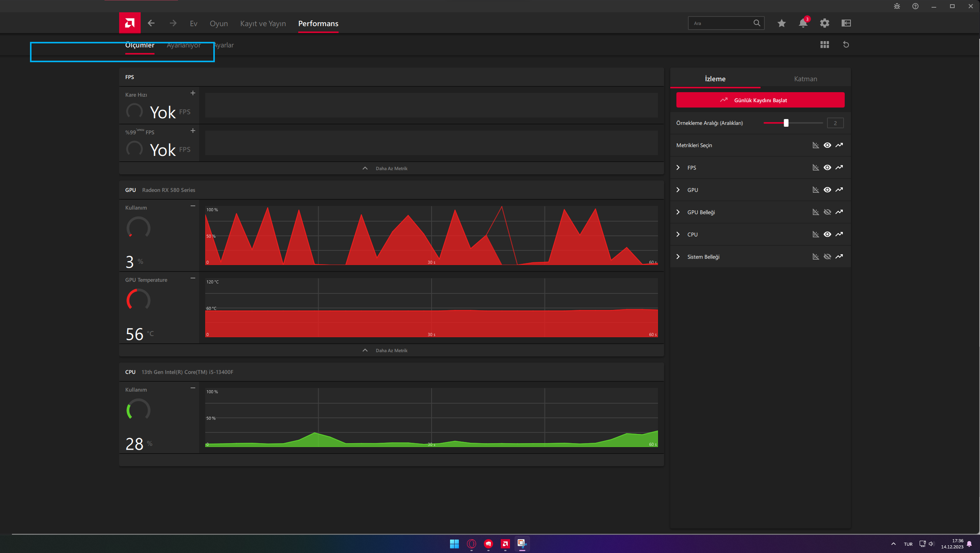Go back with the left arrow
This screenshot has width=980, height=553.
(151, 23)
